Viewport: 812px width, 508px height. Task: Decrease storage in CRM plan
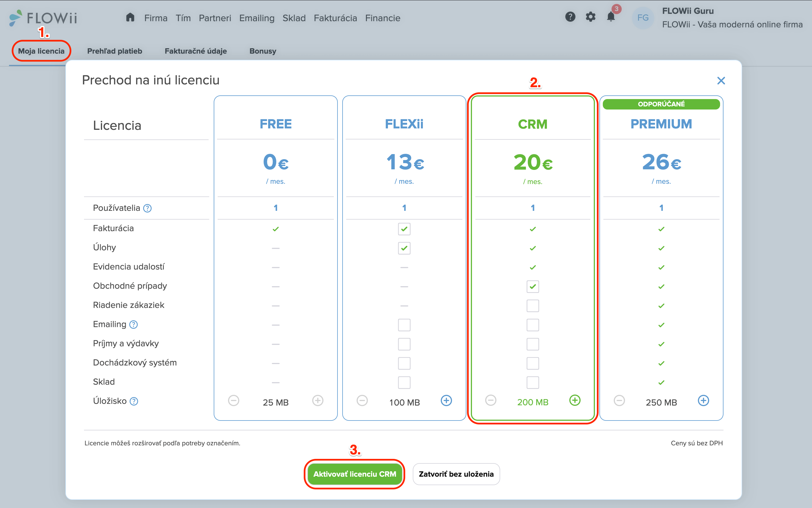click(x=491, y=400)
